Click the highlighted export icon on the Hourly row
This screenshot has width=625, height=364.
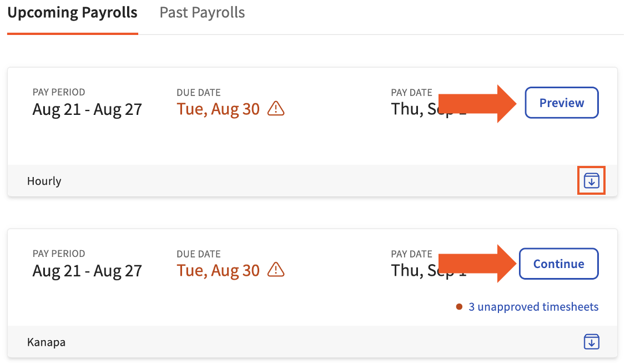point(591,180)
